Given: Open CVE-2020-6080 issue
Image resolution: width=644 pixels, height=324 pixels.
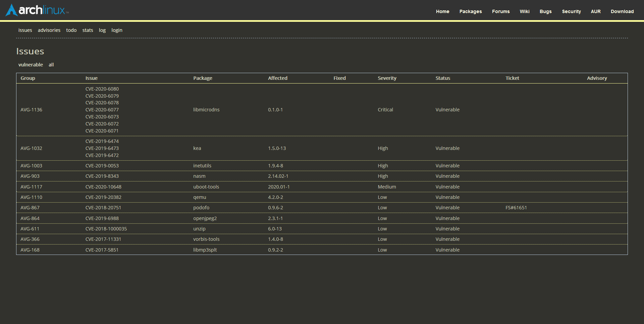Looking at the screenshot, I should tap(102, 89).
